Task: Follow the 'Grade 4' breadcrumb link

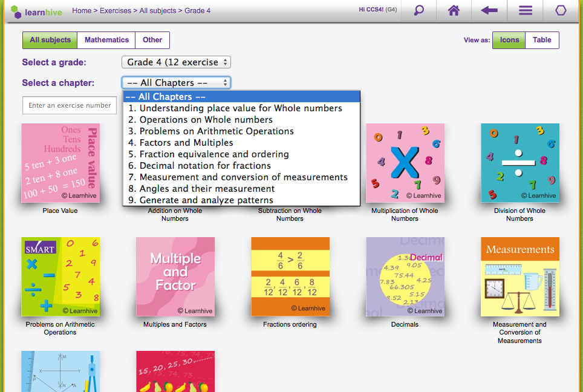Action: pos(197,11)
